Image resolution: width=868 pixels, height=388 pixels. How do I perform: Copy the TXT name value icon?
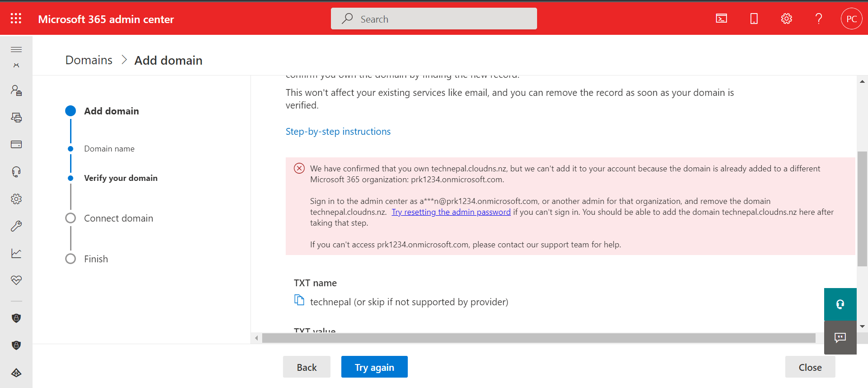pos(299,300)
